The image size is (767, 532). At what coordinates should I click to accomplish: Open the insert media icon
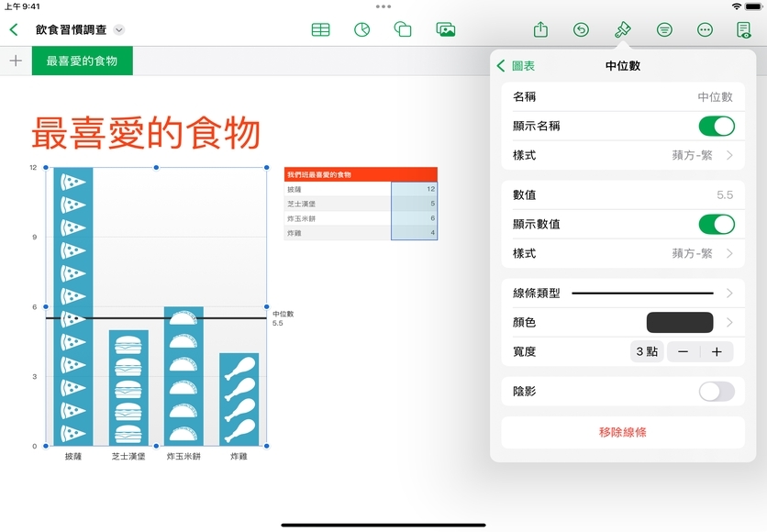point(446,29)
